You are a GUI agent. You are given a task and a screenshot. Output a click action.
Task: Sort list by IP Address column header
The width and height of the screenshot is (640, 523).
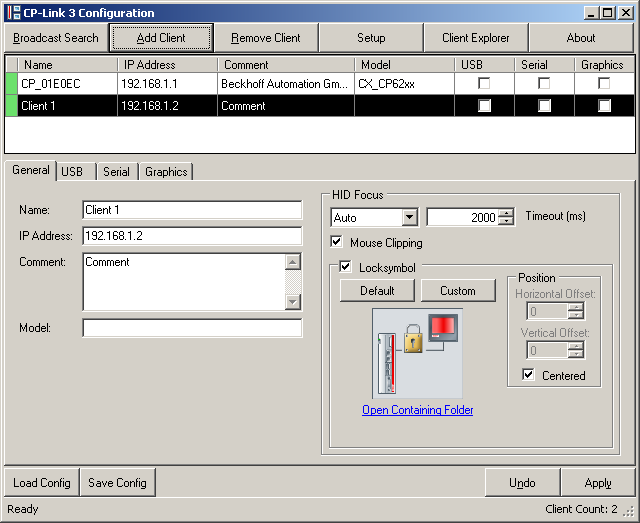coord(167,65)
